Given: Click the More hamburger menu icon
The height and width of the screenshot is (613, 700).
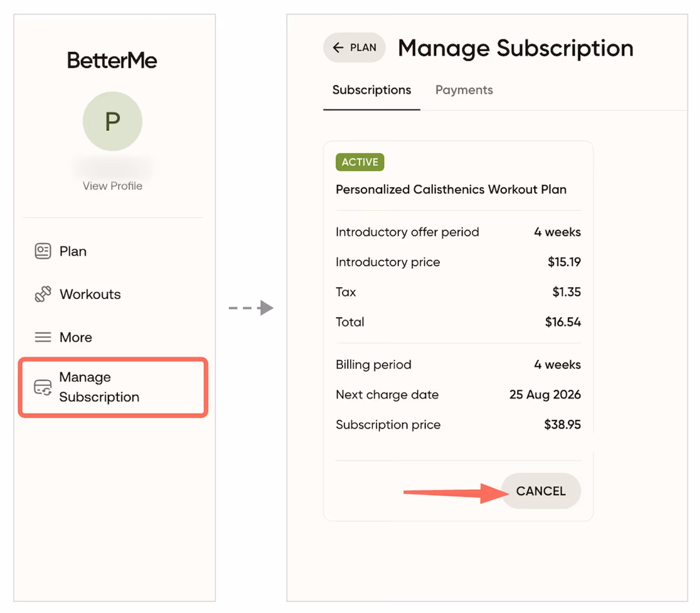Looking at the screenshot, I should [x=43, y=337].
